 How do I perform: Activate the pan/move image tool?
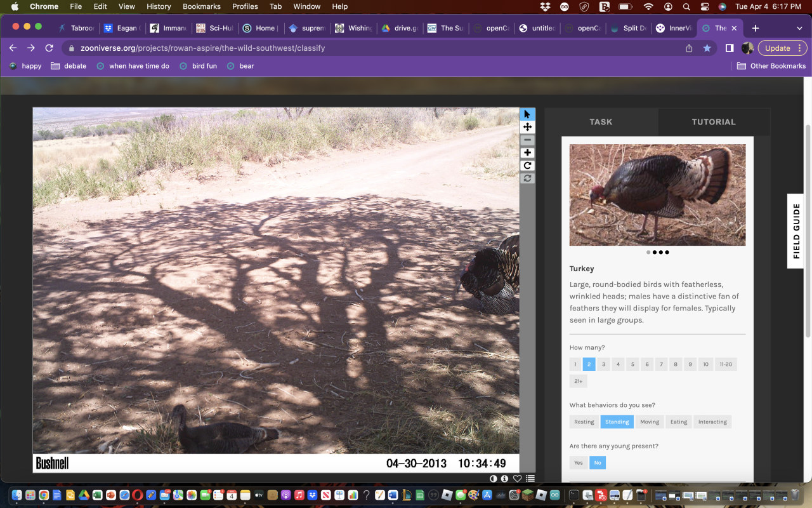527,127
